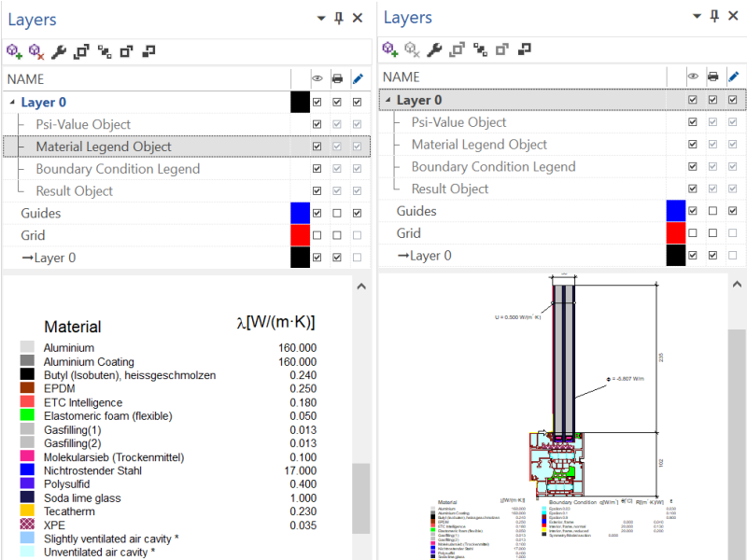Select Material Legend Object in the right panel
The image size is (747, 560).
coord(479,145)
